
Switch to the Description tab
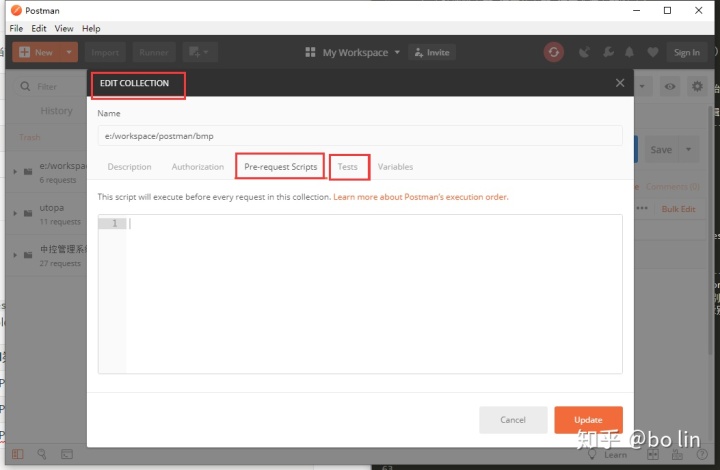tap(129, 167)
